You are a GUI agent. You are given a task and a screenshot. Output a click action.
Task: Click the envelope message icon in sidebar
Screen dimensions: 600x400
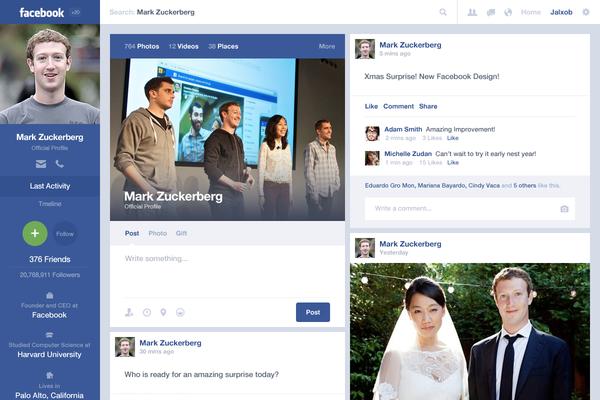click(41, 164)
